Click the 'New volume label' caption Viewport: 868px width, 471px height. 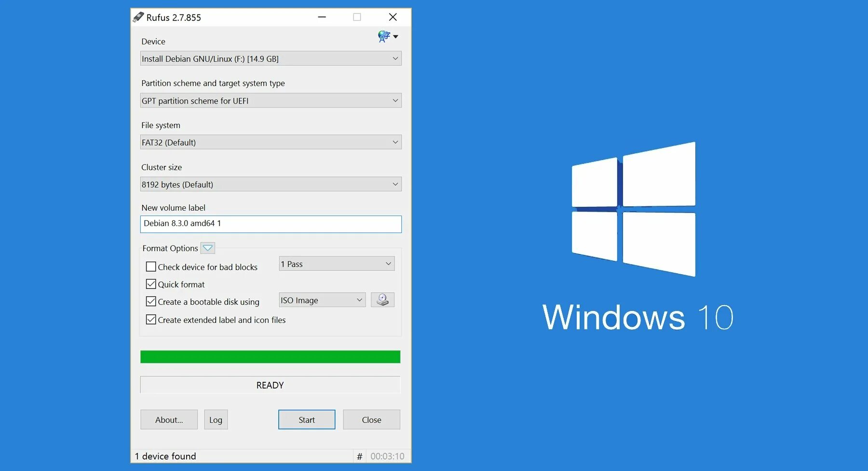173,208
